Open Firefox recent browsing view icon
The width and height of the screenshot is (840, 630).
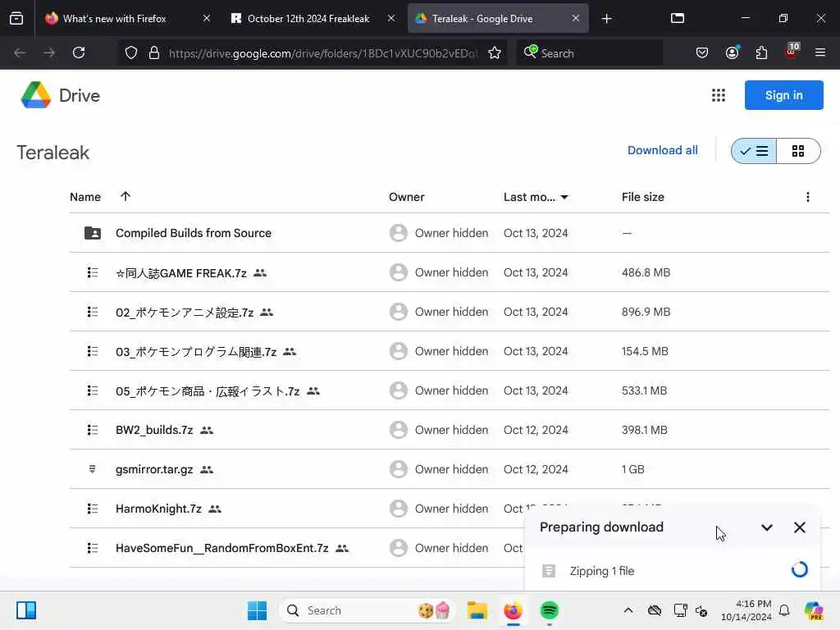click(16, 19)
